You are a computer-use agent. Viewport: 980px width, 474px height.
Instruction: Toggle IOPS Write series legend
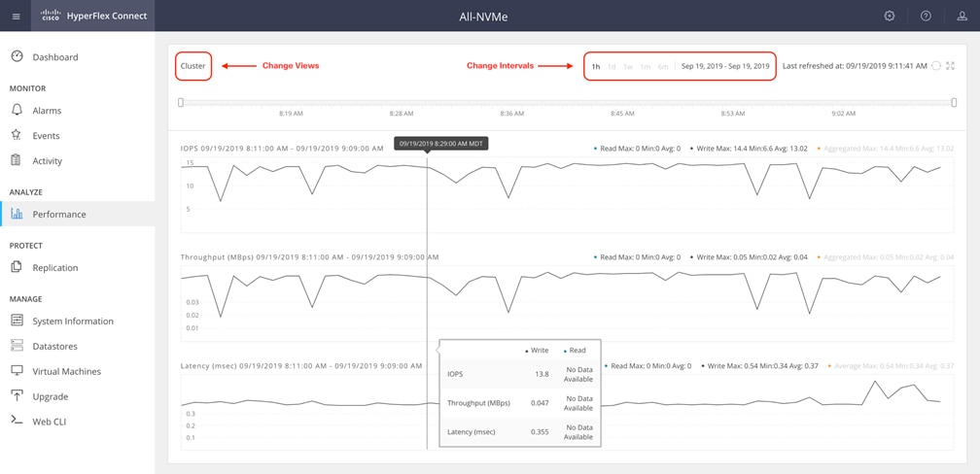coord(749,149)
